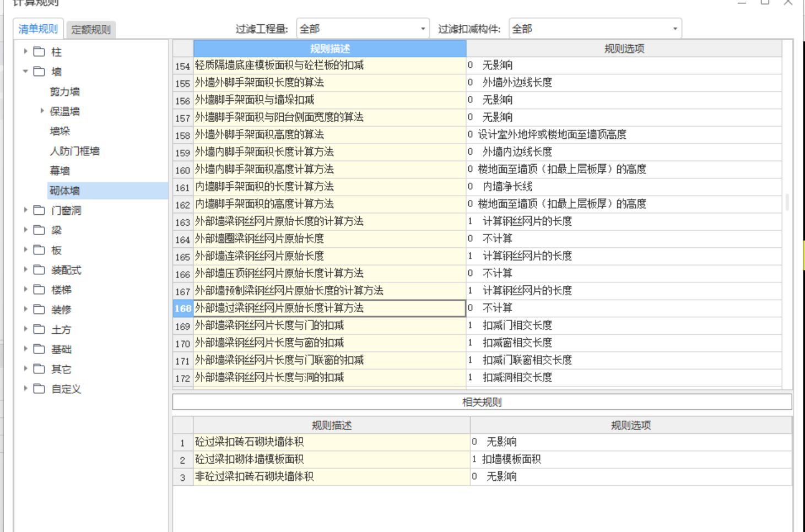
Task: Click rule option 内墙净长线
Action: pos(507,187)
